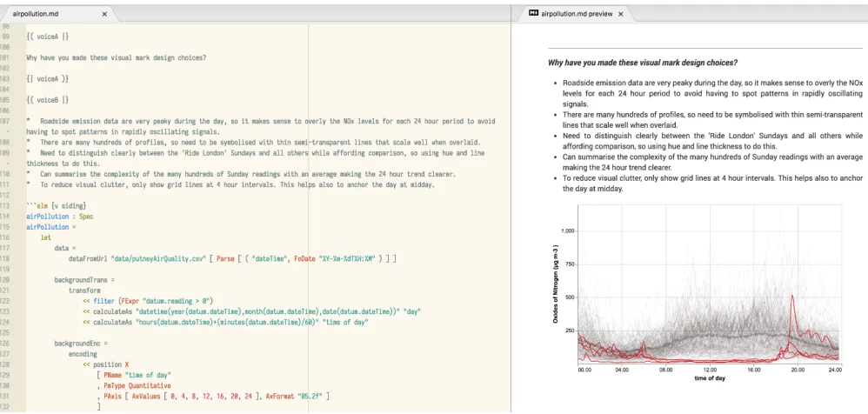Click the '500' y-axis tick label
868x414 pixels.
tap(571, 297)
